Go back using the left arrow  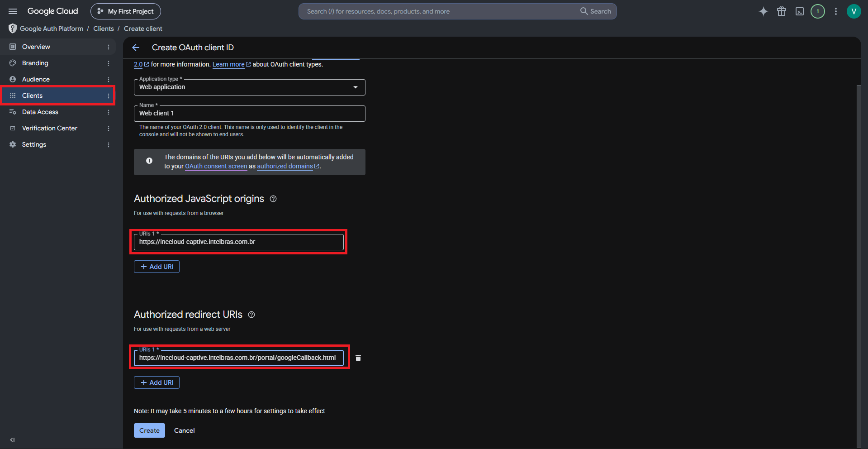coord(136,48)
